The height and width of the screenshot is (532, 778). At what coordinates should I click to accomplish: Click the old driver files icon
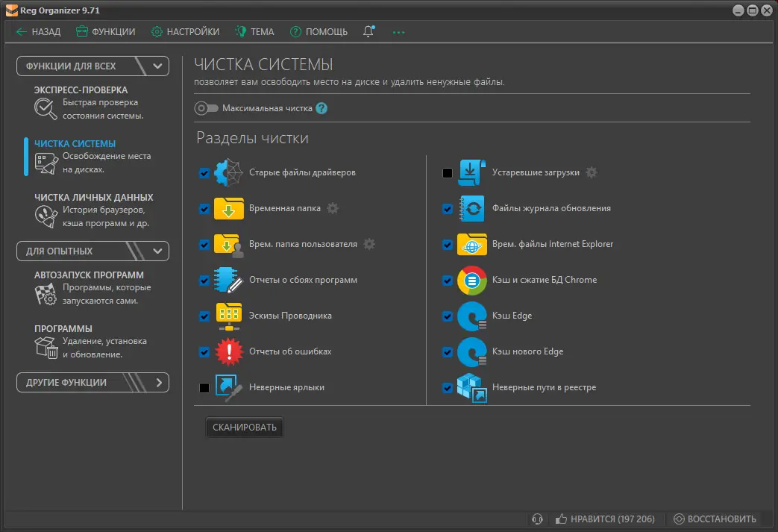(229, 172)
